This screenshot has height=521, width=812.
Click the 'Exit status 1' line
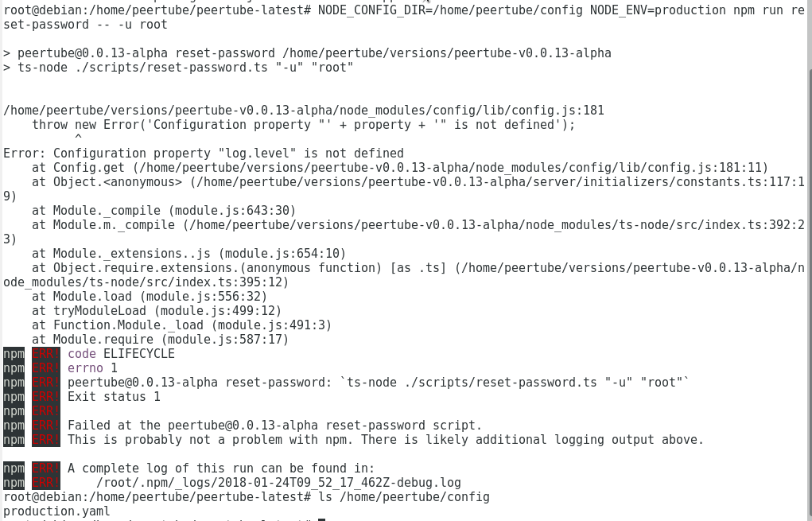coord(114,397)
